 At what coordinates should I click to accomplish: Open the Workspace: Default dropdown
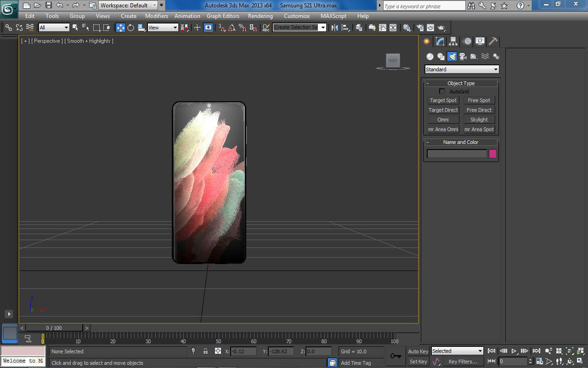click(129, 6)
